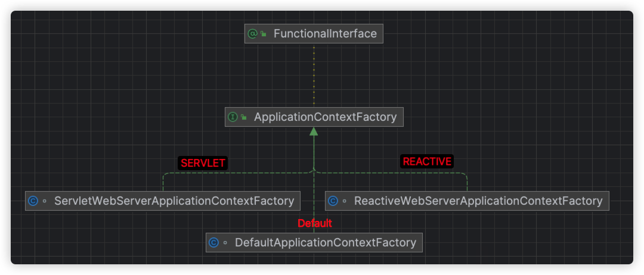Viewport: 644px width, 275px height.
Task: Click the REACTIVE label
Action: (427, 161)
